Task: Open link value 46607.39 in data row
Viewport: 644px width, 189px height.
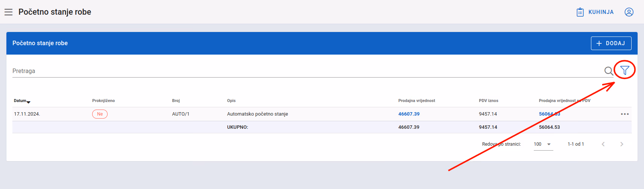Action: pyautogui.click(x=409, y=114)
